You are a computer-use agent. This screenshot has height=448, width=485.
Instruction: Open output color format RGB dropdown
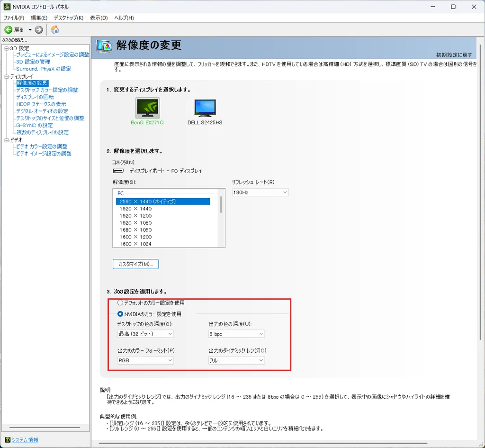click(x=145, y=360)
